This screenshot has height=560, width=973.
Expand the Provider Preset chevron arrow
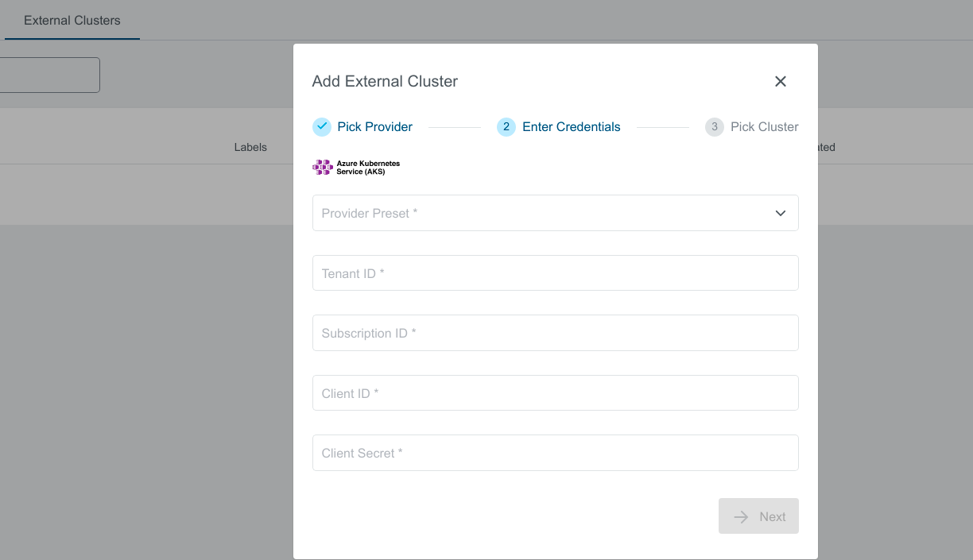(x=781, y=213)
